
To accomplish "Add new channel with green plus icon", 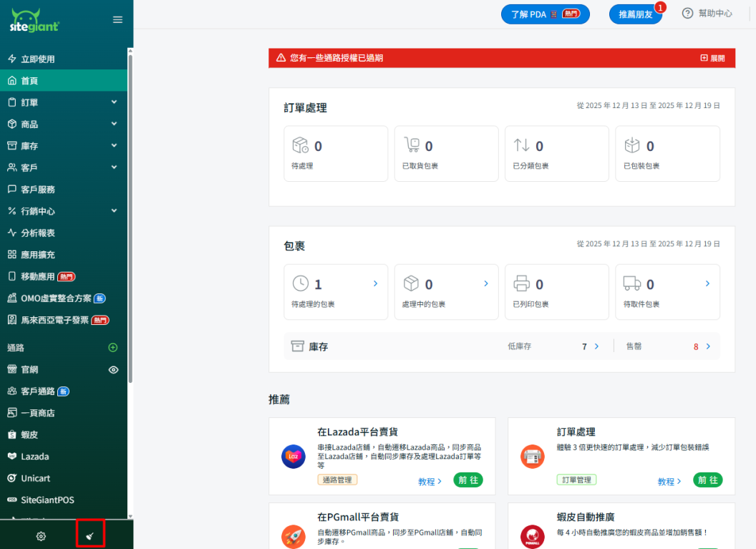I will pyautogui.click(x=112, y=348).
